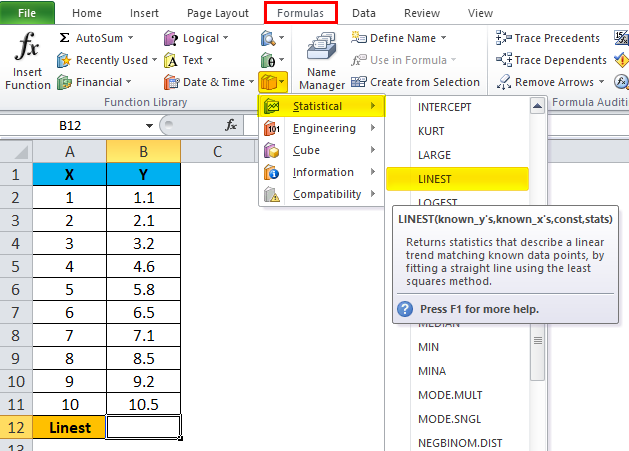Viewport: 629px width, 451px height.
Task: Open the Insert Function dialog
Action: coord(27,60)
